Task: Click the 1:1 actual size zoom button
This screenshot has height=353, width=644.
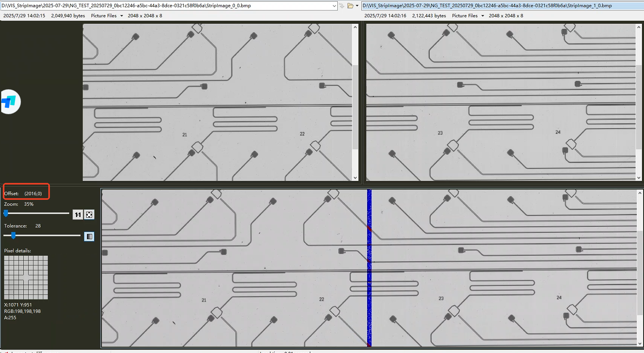Action: point(78,215)
